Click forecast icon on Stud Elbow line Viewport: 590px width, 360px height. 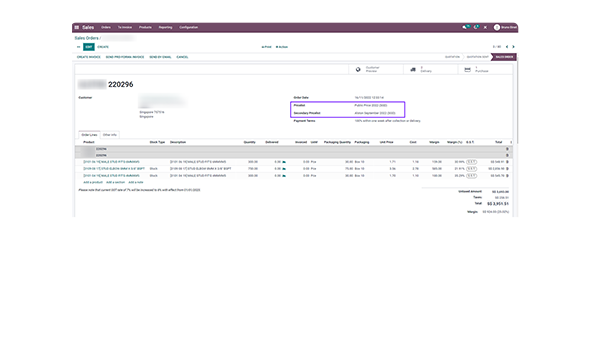284,169
